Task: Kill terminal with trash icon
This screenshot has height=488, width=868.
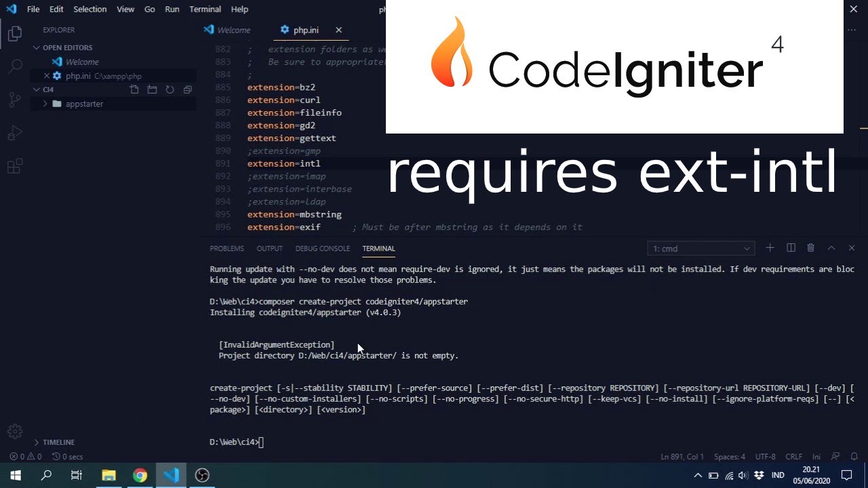Action: [810, 248]
